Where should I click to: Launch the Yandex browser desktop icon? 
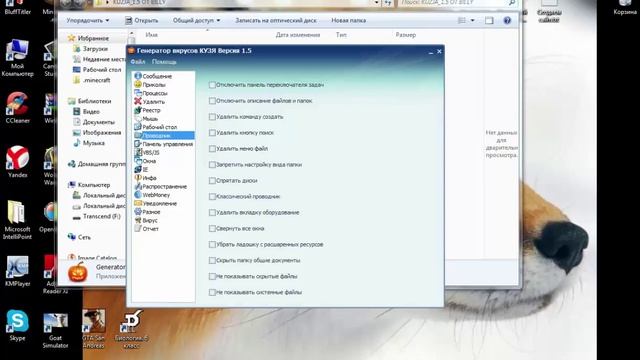[18, 162]
